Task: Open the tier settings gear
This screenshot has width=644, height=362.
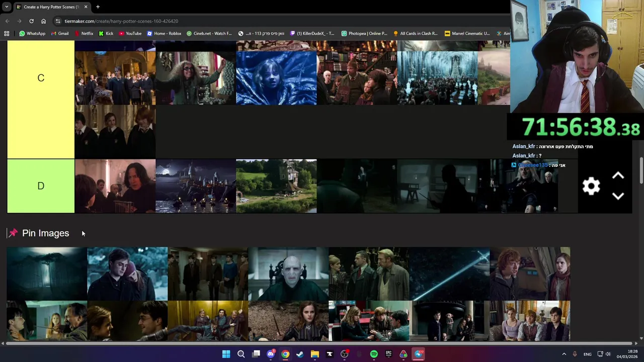Action: 591,186
